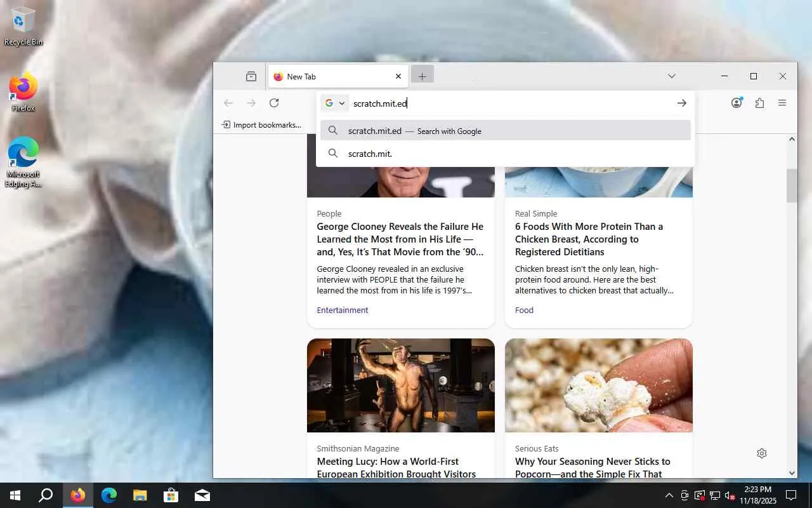Image resolution: width=812 pixels, height=508 pixels.
Task: Launch Firefox from the desktop shortcut
Action: tap(23, 93)
